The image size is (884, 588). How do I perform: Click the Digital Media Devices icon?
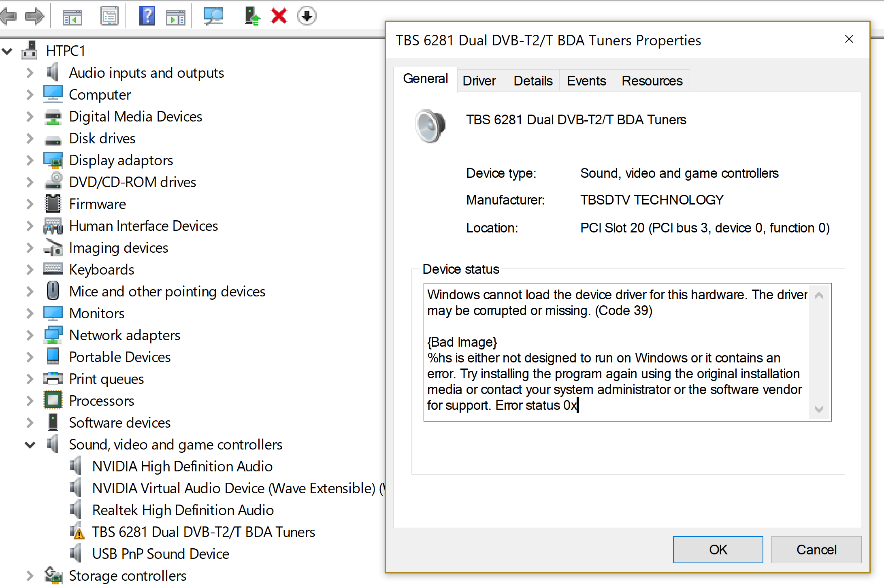[53, 117]
